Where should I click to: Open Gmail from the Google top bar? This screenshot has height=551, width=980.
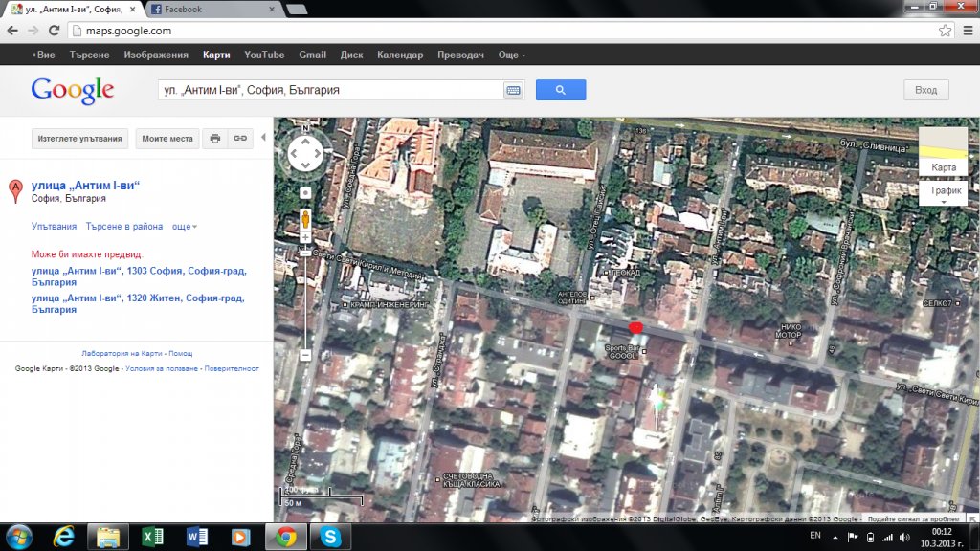pos(312,55)
